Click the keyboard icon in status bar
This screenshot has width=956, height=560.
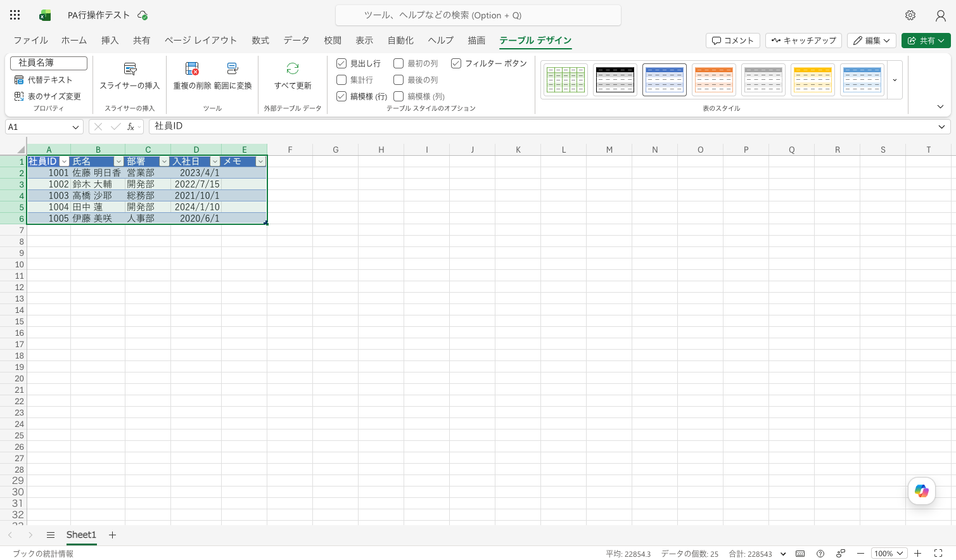(x=800, y=554)
